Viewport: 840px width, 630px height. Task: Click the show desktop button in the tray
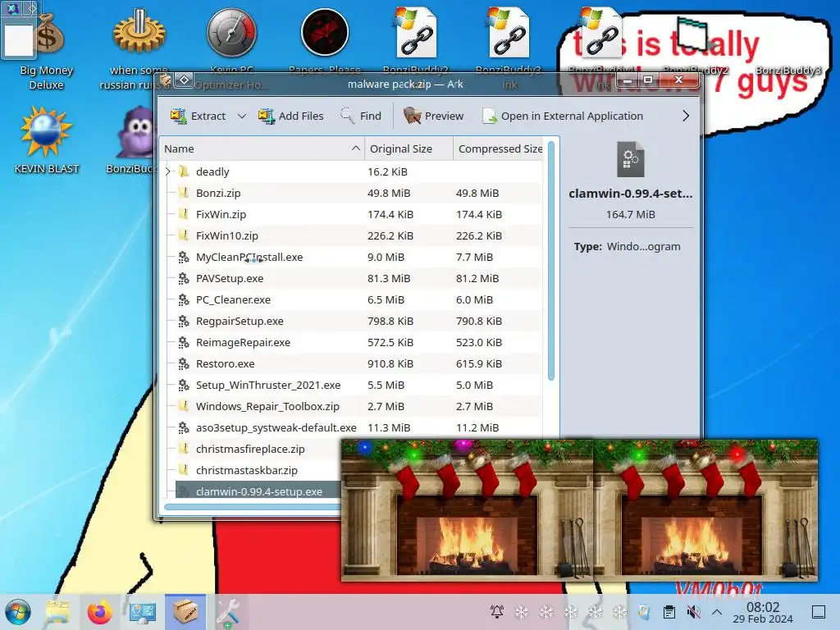click(x=819, y=612)
